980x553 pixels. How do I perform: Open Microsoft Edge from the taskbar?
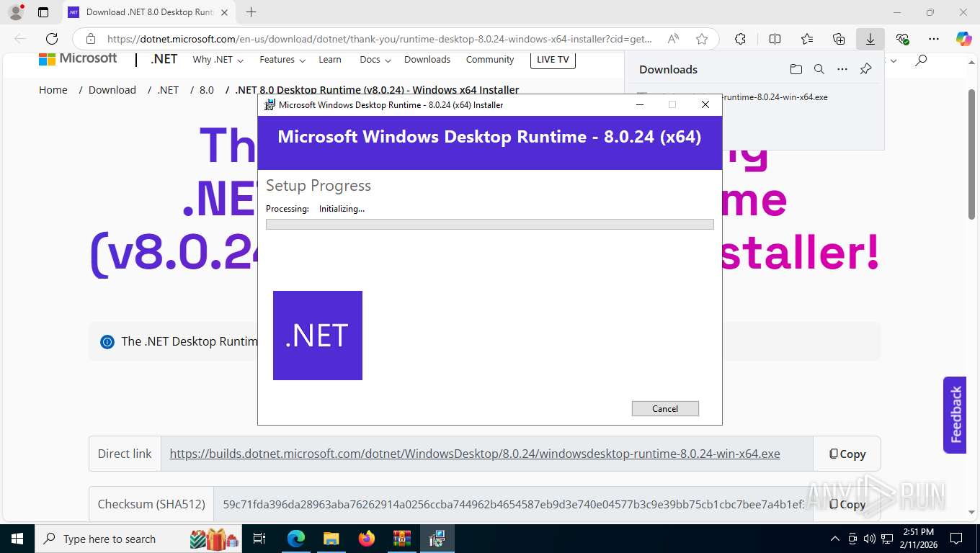coord(296,539)
